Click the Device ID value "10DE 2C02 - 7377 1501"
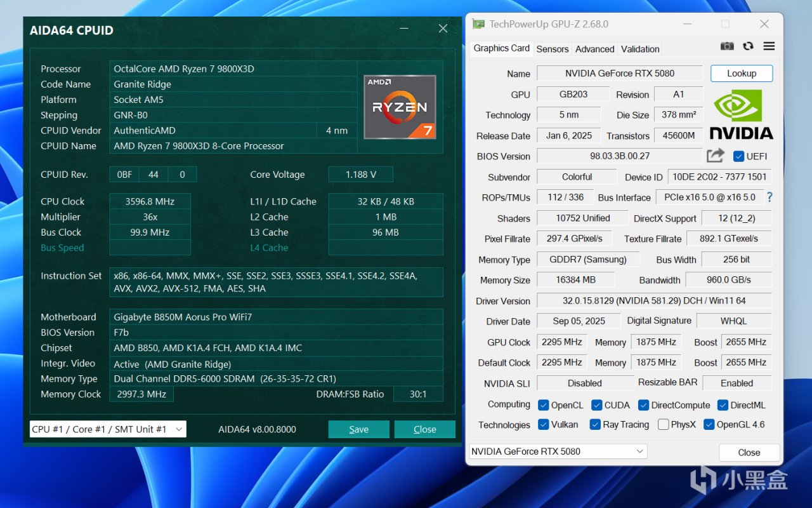The image size is (812, 508). click(719, 177)
